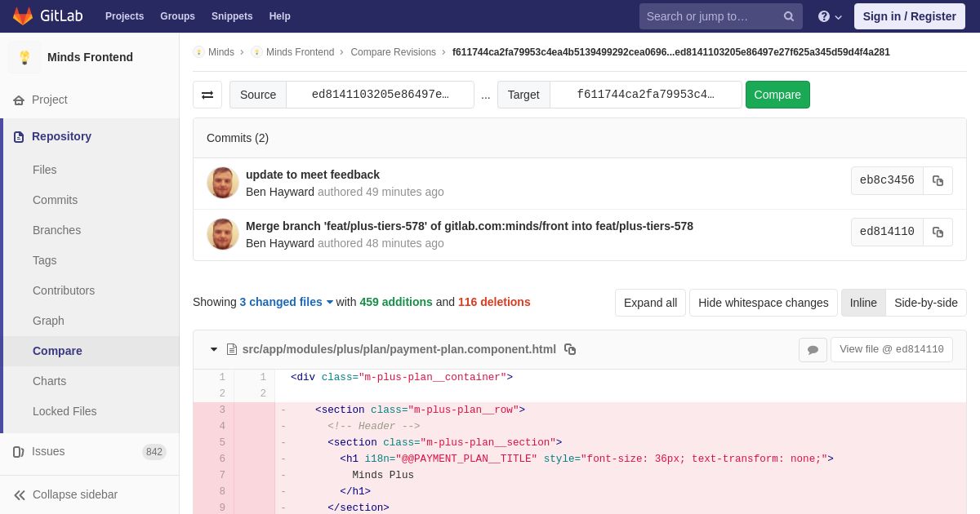Image resolution: width=980 pixels, height=514 pixels.
Task: Swap source and target revisions icon
Action: [207, 95]
